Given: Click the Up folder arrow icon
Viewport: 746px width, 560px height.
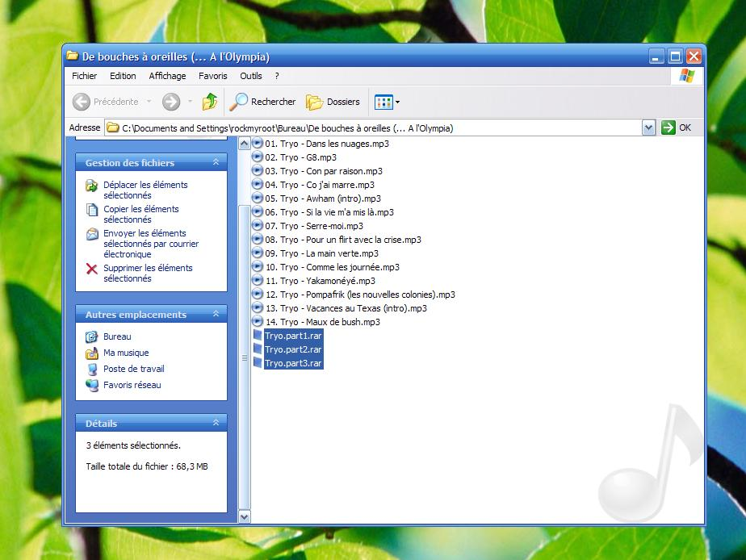Looking at the screenshot, I should click(x=210, y=102).
